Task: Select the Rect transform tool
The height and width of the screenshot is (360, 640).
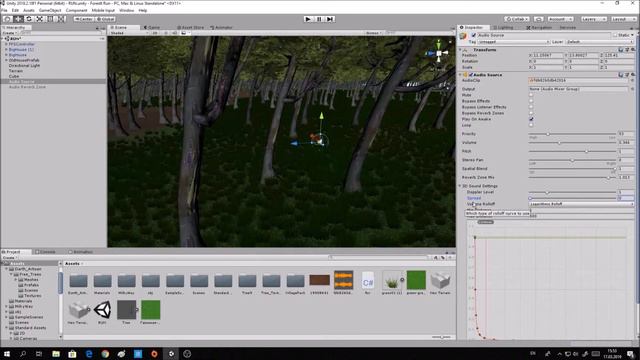Action: click(x=50, y=19)
